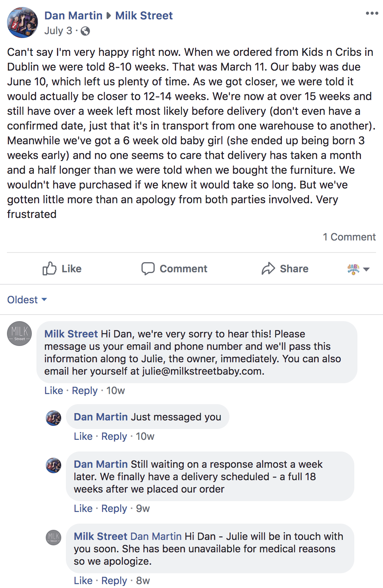
Task: Click the globe public privacy icon
Action: 85,31
